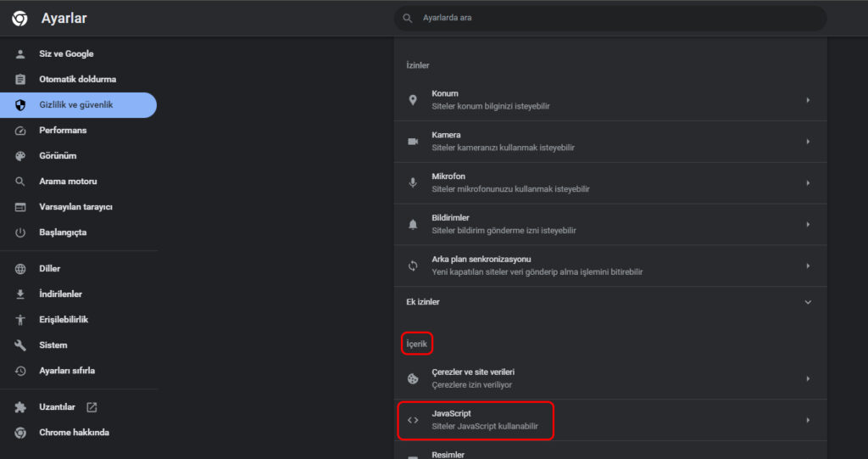Click the İzinler section heading

[417, 65]
